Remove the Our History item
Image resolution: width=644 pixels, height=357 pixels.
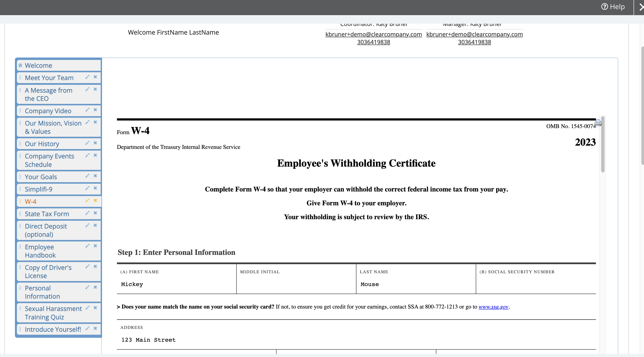coord(95,143)
